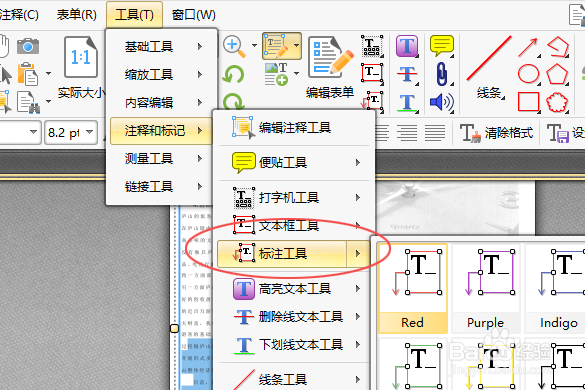Open the 工具(T) menu
585x390 pixels.
pos(134,15)
